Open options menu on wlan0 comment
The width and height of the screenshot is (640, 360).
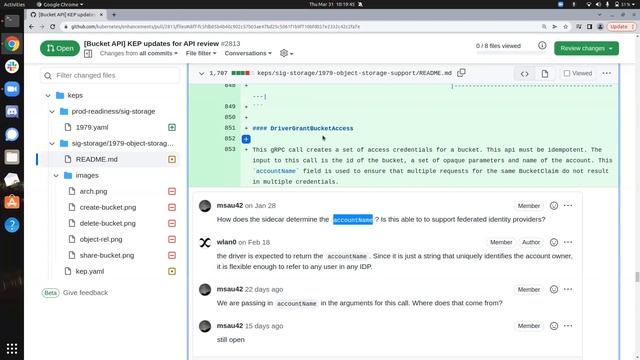(x=568, y=242)
